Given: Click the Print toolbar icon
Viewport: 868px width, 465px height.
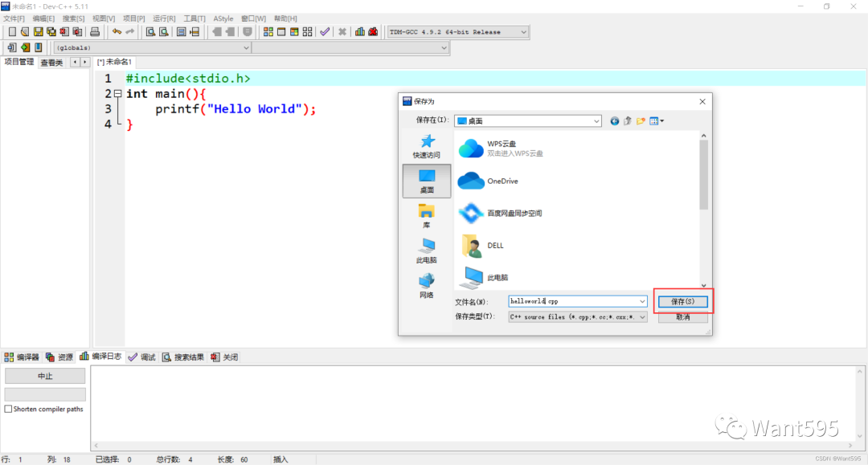Looking at the screenshot, I should [x=95, y=32].
